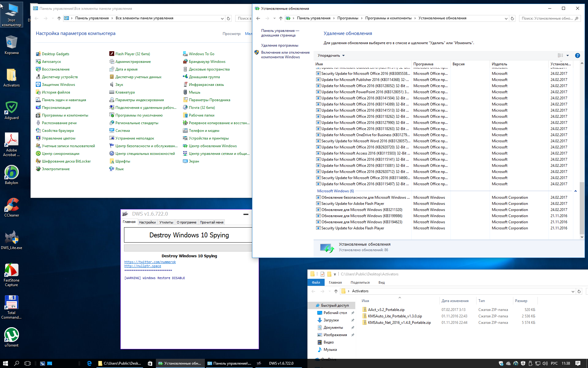Open Брандмауэр Windows in Control Panel
The width and height of the screenshot is (588, 368).
pyautogui.click(x=204, y=62)
